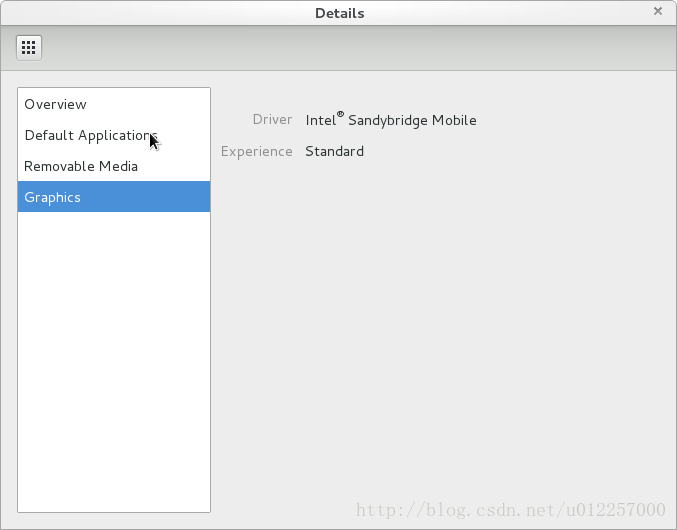Click the Details window title text
The width and height of the screenshot is (677, 530).
point(340,13)
